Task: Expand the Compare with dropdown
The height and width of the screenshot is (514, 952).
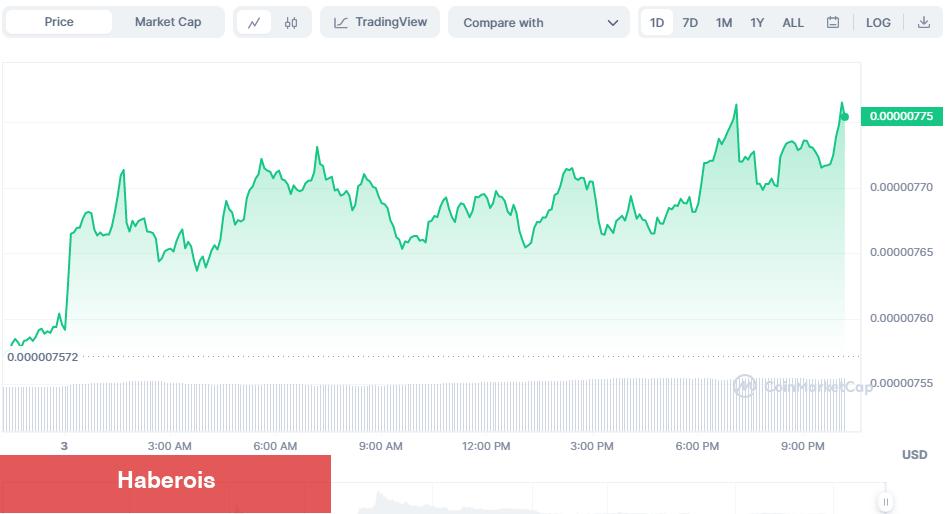Action: 539,22
